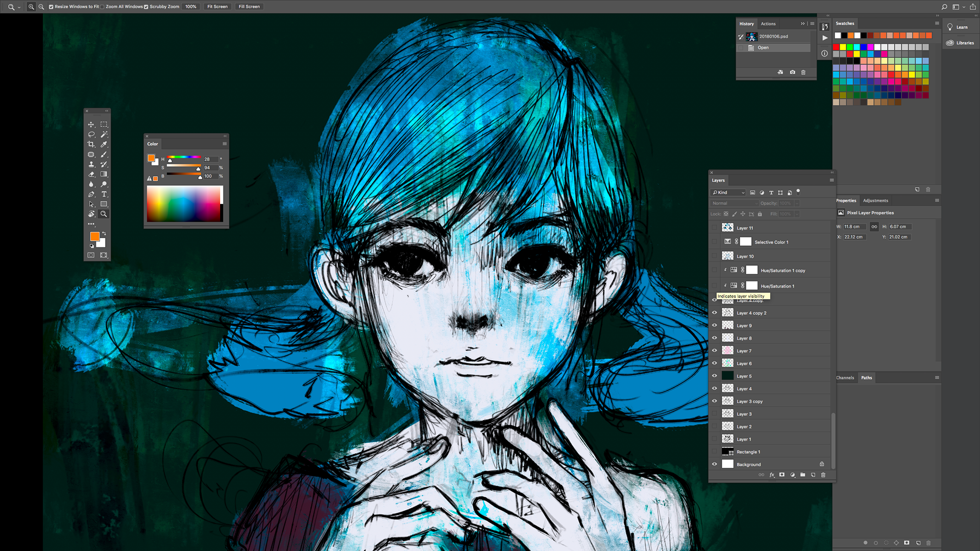Select the Move tool
The image size is (980, 551).
point(91,124)
